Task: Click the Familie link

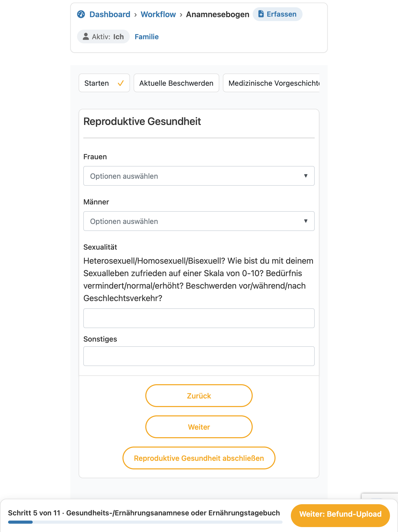Action: click(x=147, y=37)
